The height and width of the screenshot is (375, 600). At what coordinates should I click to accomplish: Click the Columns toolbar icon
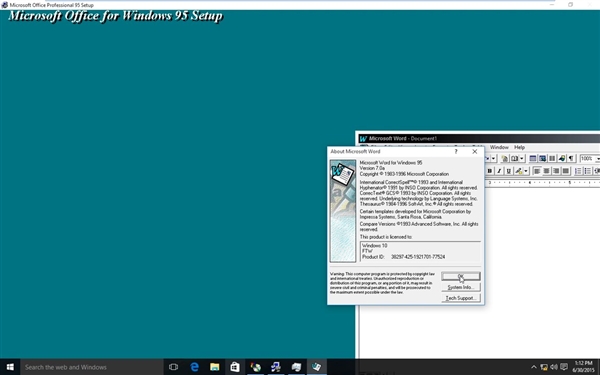552,158
